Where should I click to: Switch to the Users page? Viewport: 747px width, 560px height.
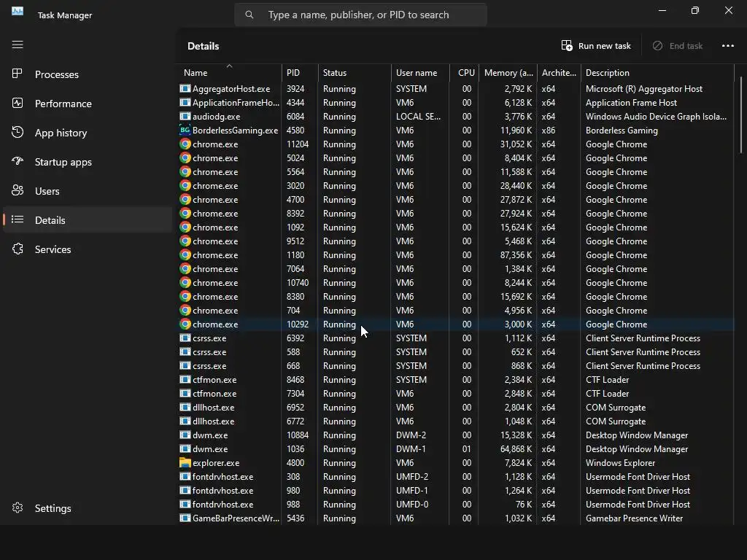[x=88, y=191]
